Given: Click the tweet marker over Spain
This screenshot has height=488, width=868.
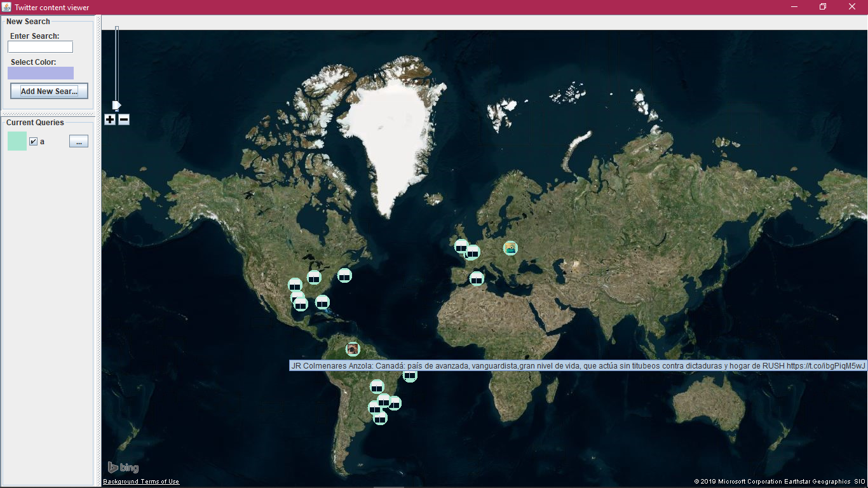Looking at the screenshot, I should coord(477,278).
